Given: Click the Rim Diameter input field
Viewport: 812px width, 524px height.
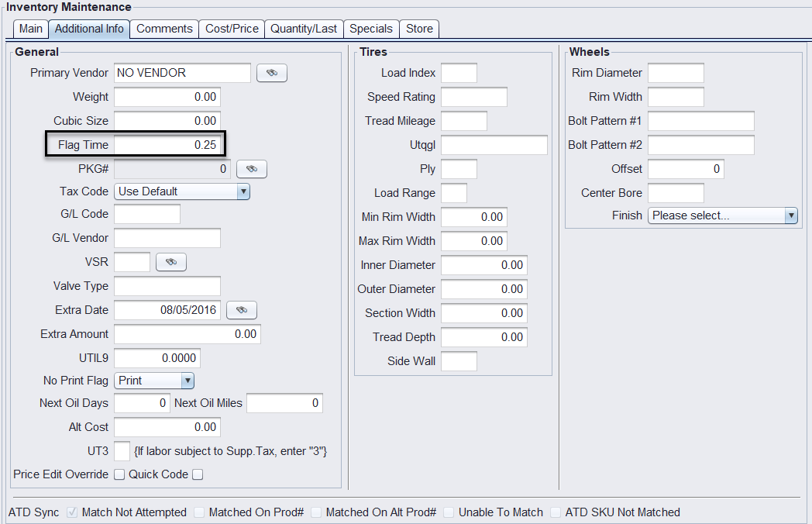Looking at the screenshot, I should click(675, 73).
